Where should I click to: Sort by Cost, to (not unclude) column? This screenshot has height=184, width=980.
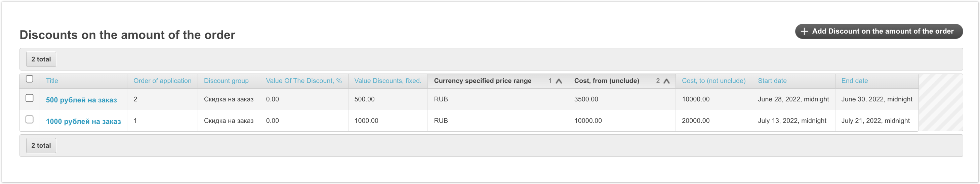click(x=713, y=81)
